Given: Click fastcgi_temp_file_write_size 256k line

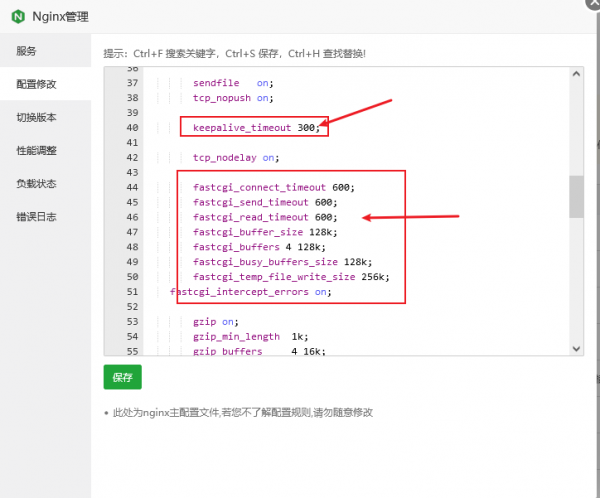Looking at the screenshot, I should (291, 277).
